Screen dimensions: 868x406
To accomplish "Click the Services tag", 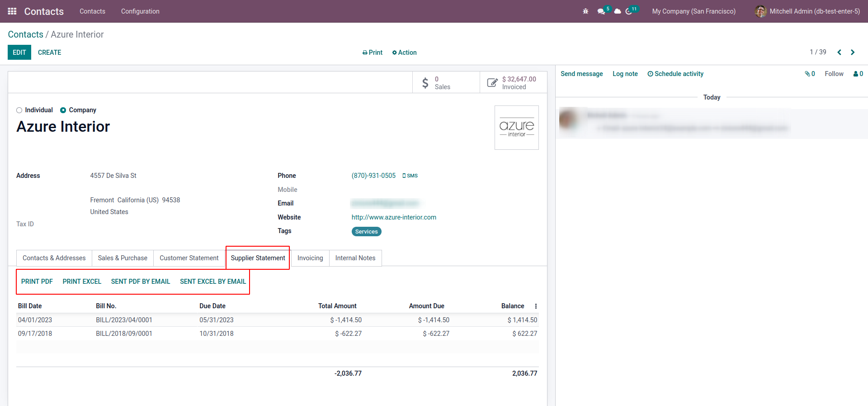I will click(x=367, y=232).
